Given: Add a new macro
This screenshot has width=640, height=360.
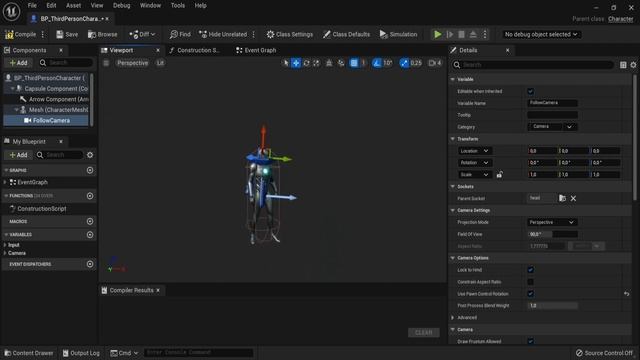Looking at the screenshot, I should coord(90,221).
